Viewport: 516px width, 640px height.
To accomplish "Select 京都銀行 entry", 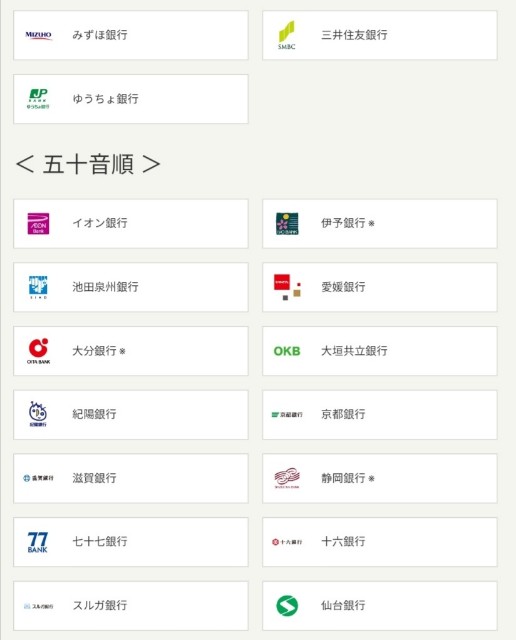I will point(380,415).
